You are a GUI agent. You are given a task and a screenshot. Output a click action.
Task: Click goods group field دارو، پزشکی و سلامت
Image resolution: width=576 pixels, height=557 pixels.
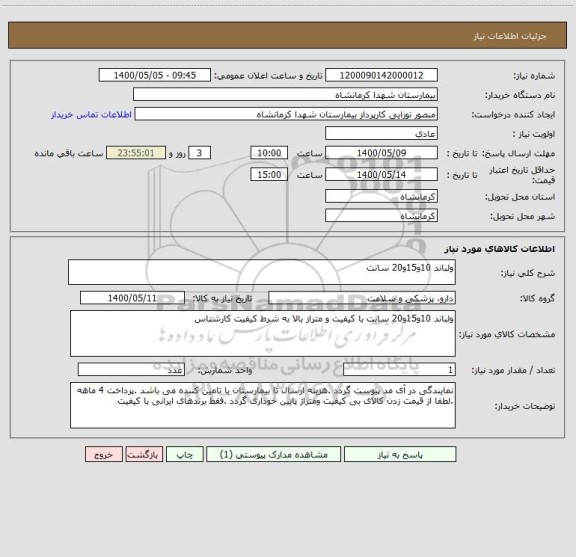point(362,298)
